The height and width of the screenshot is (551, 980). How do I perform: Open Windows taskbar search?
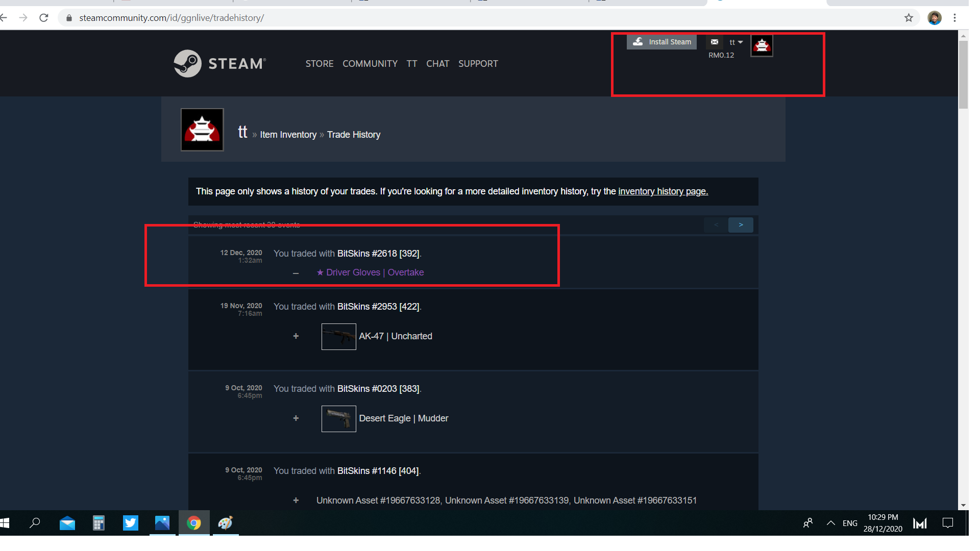(35, 523)
